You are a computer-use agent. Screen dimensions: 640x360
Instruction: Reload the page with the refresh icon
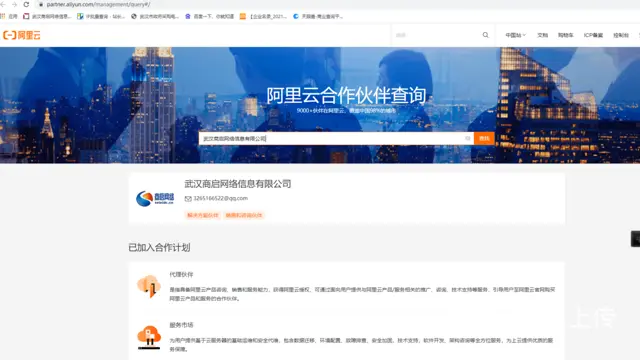[26, 4]
